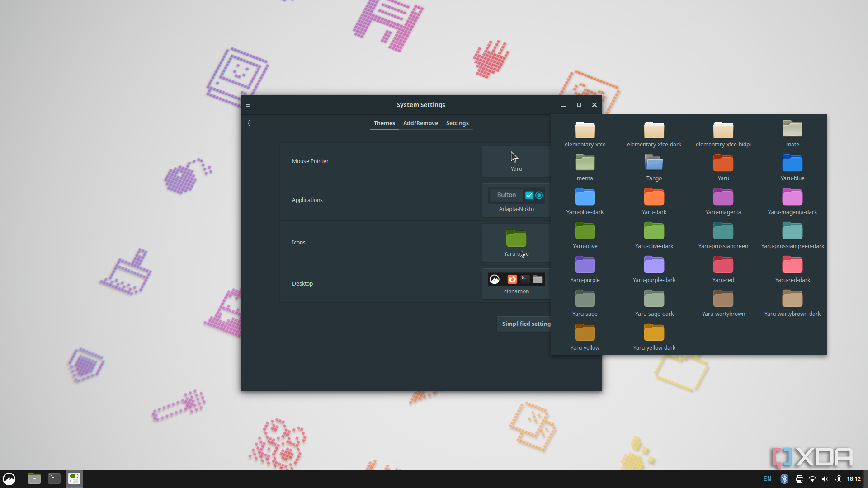868x488 pixels.
Task: Select the elementary-xfce-hidpi icon theme
Action: (723, 134)
